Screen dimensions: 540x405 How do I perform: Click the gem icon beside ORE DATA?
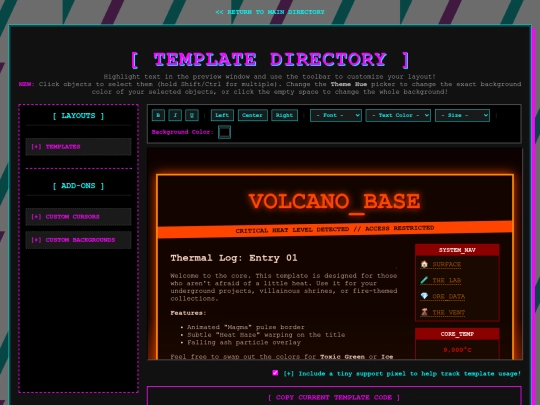coord(424,296)
